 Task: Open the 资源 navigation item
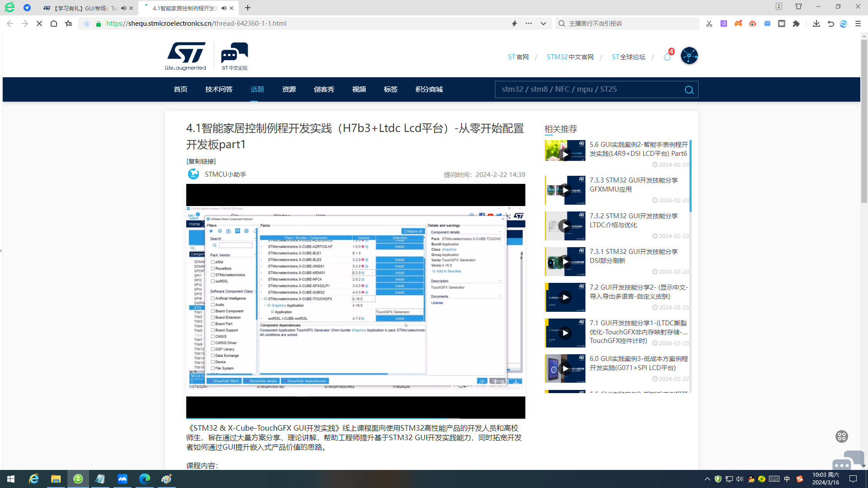pos(289,89)
